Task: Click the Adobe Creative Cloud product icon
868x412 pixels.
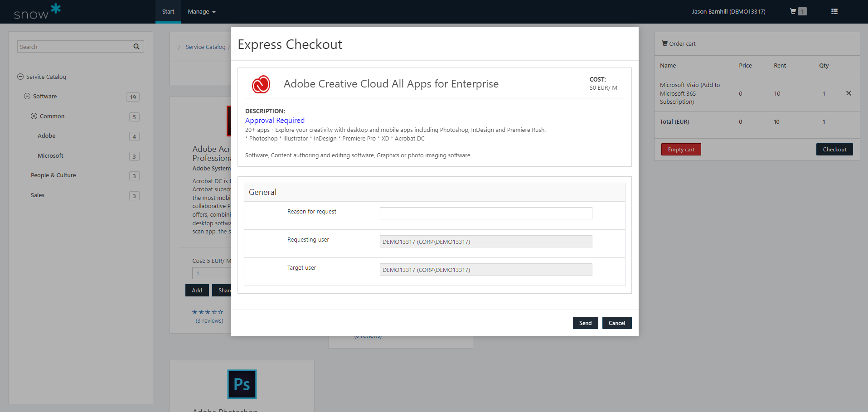Action: [x=261, y=84]
